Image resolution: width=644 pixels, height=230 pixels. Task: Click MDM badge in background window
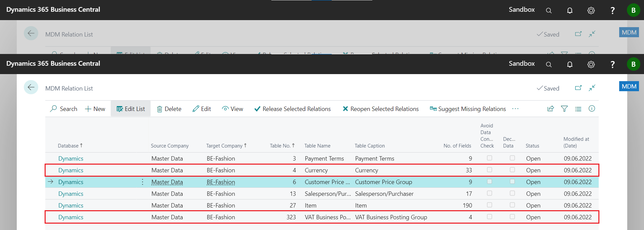pos(629,33)
